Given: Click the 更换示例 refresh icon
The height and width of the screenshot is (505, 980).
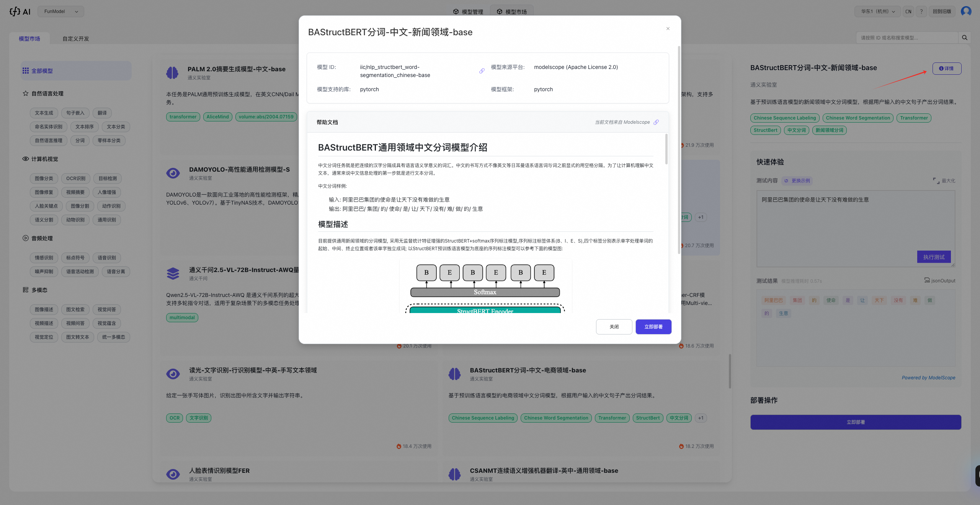Looking at the screenshot, I should 786,181.
